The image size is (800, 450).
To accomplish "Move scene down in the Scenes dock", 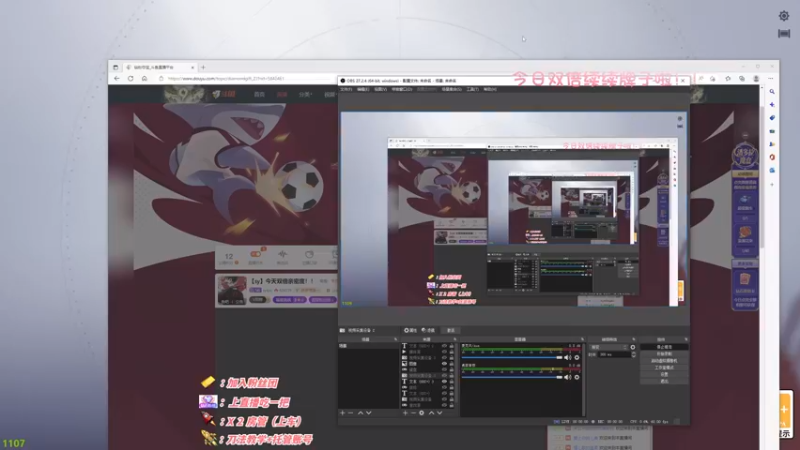I will click(x=368, y=413).
